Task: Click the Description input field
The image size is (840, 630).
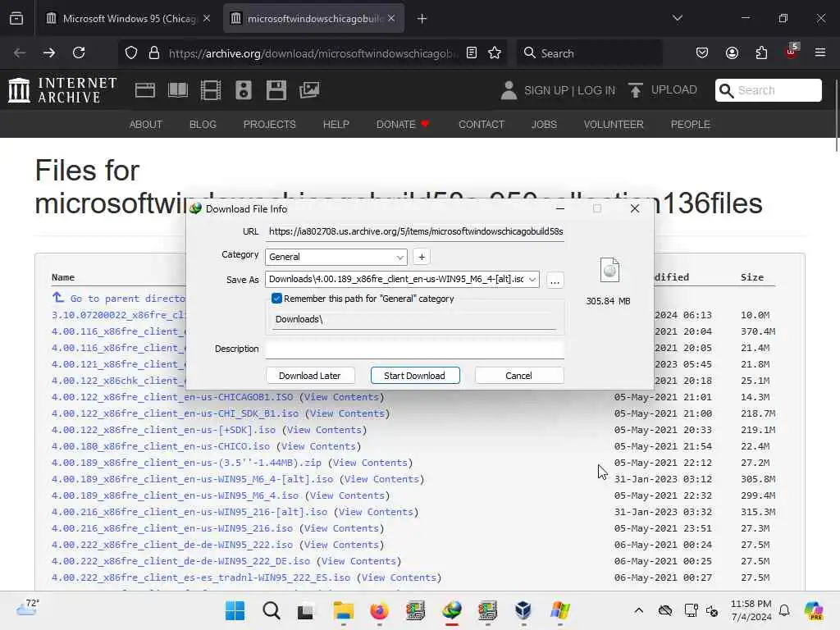Action: coord(414,349)
